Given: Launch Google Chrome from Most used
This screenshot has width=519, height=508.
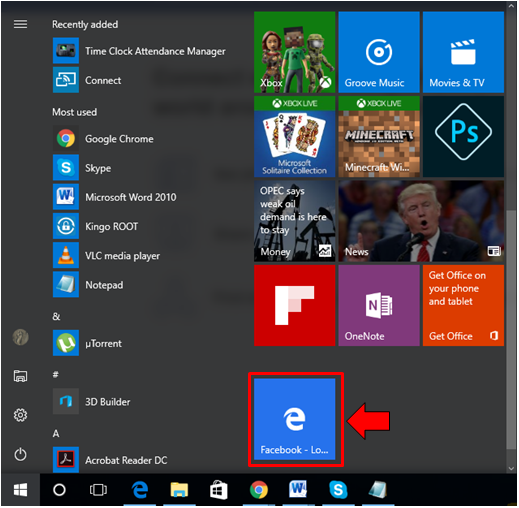Looking at the screenshot, I should pos(103,138).
